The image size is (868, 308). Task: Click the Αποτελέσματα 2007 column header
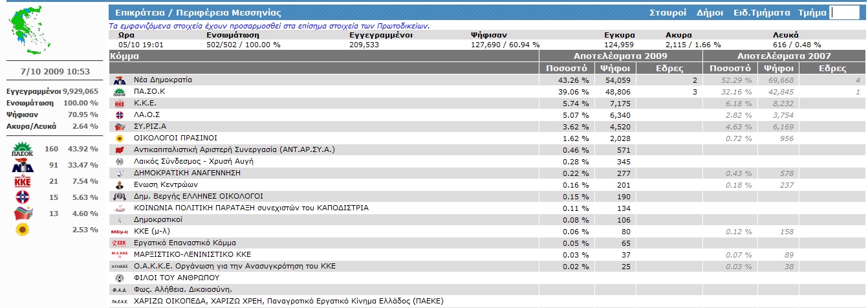[x=783, y=56]
